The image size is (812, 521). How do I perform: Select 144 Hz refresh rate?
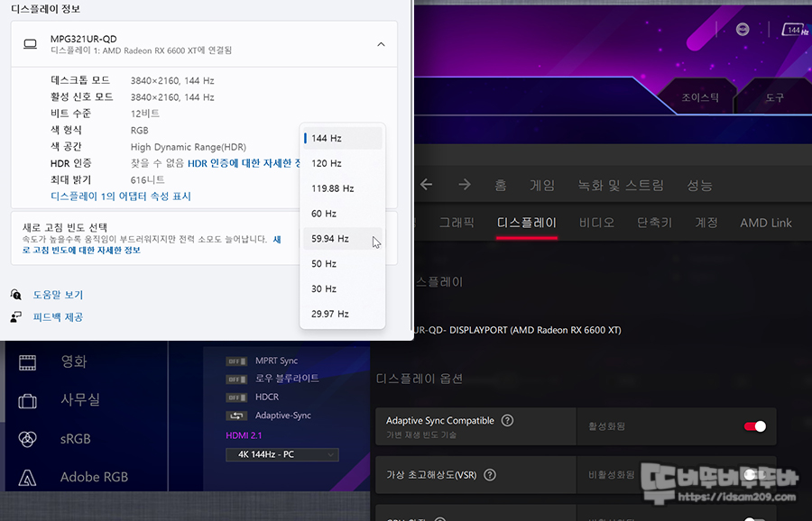342,138
